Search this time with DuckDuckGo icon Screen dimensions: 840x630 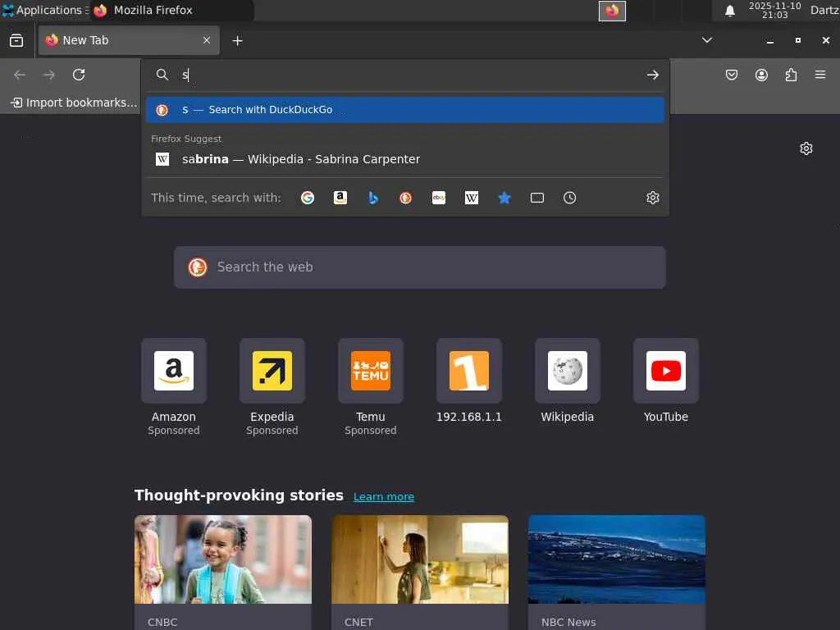[405, 198]
